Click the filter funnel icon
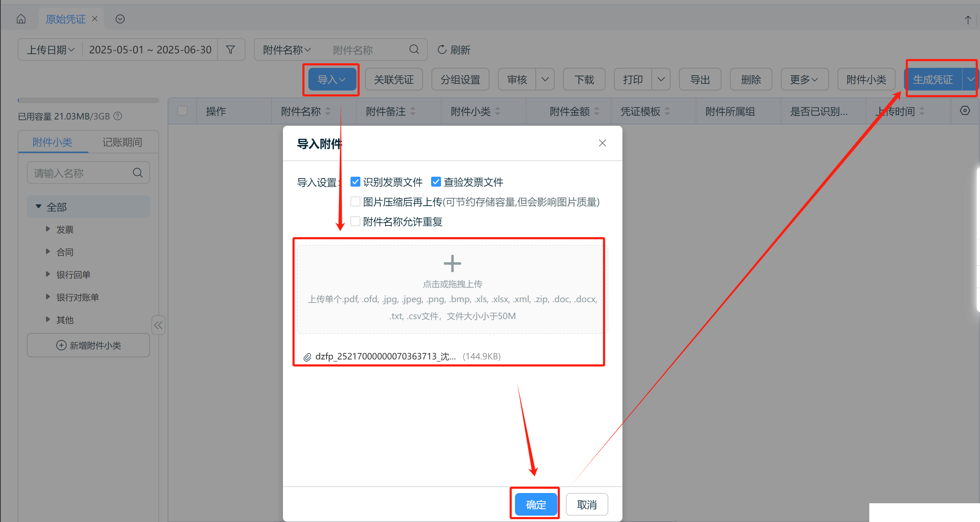Image resolution: width=980 pixels, height=522 pixels. coord(230,50)
